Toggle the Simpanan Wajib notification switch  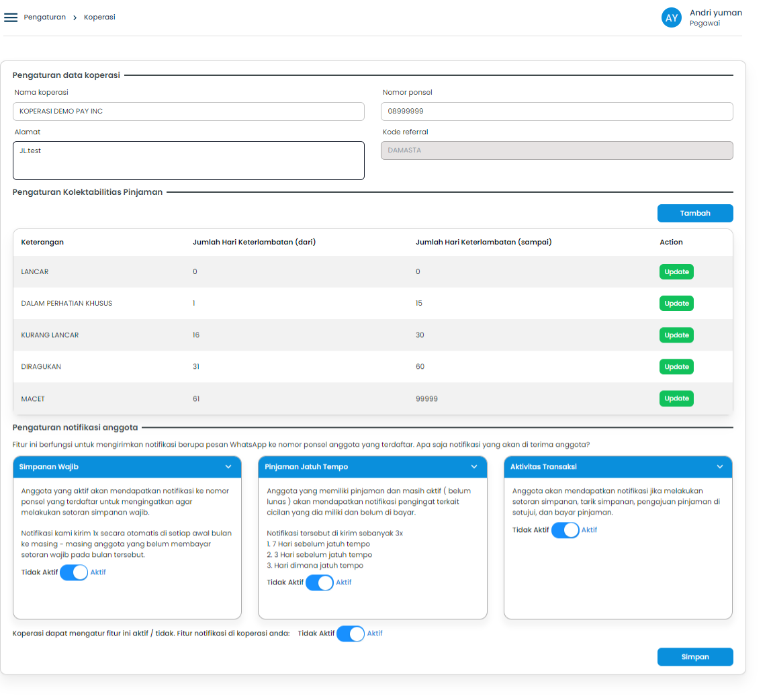[74, 572]
